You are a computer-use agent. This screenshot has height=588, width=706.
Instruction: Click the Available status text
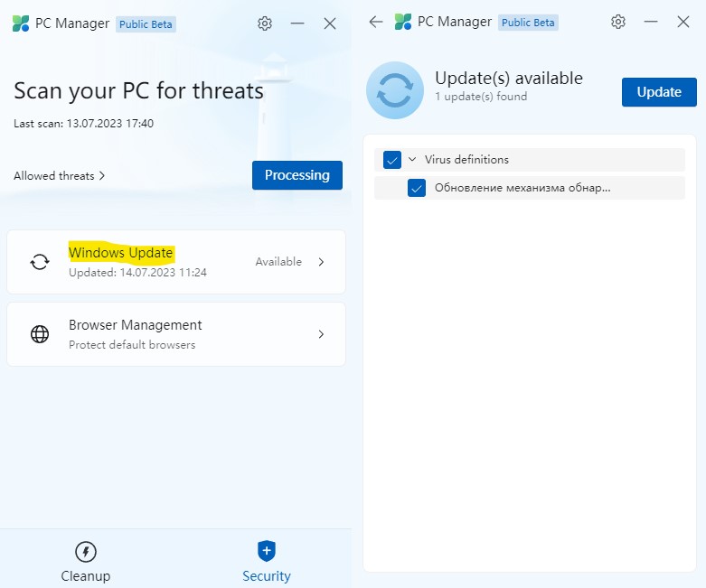coord(278,262)
